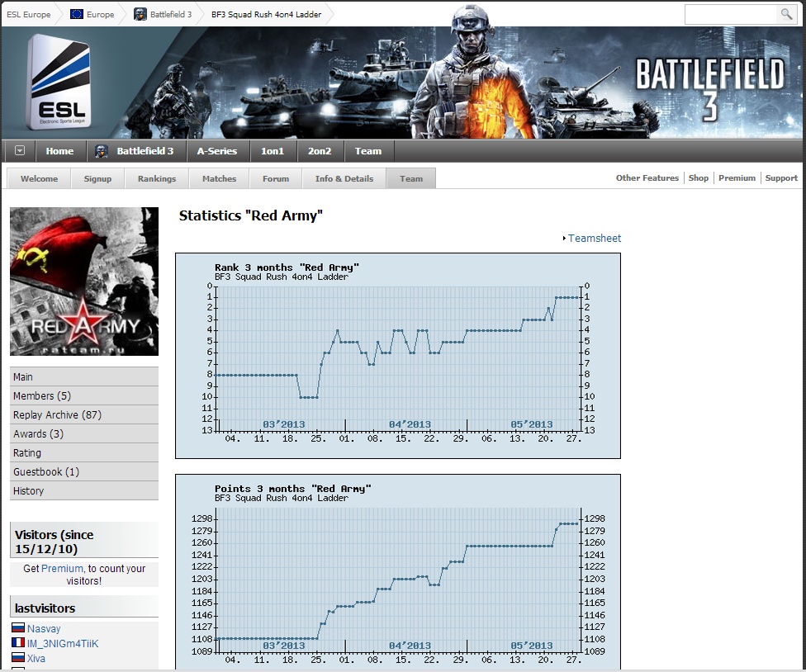Viewport: 806px width, 672px height.
Task: Click the ESL logo in banner
Action: click(59, 82)
